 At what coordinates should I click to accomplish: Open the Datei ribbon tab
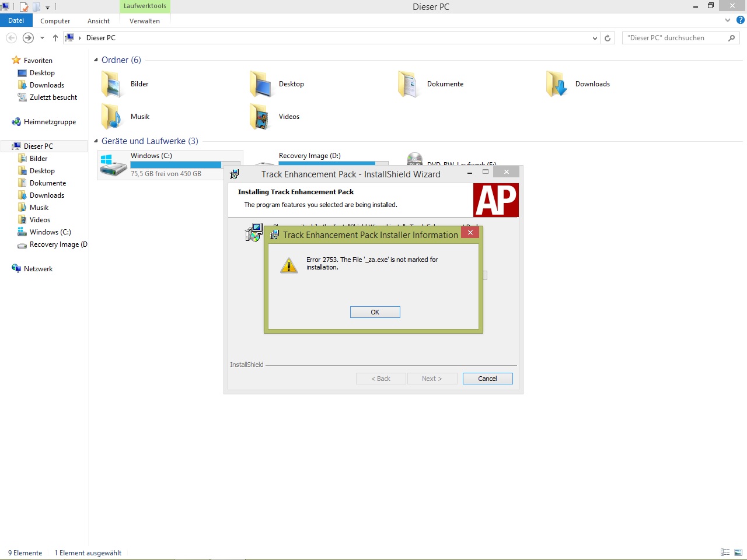tap(16, 20)
